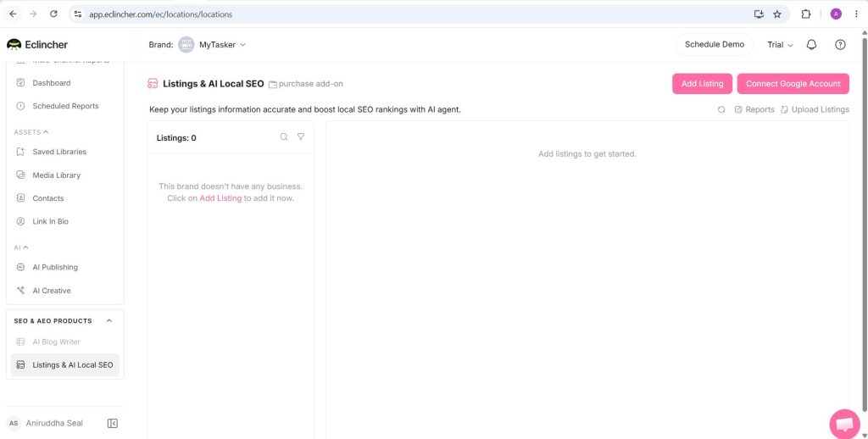Click the AI Publishing icon

coord(20,267)
